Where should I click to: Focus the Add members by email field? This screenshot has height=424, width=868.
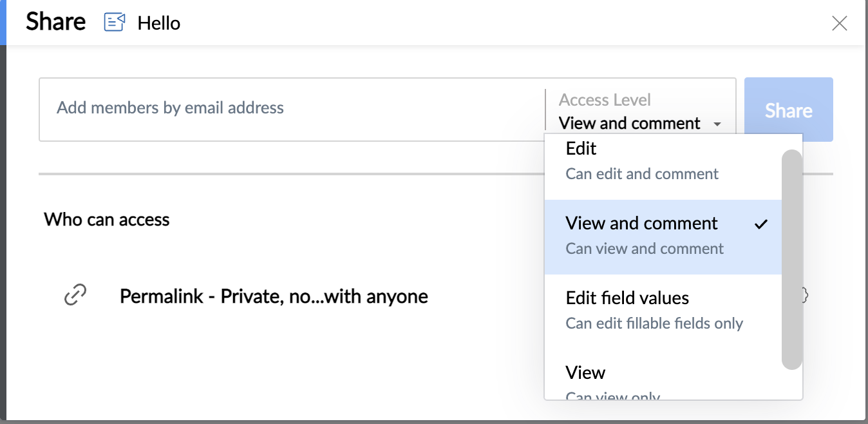(292, 108)
